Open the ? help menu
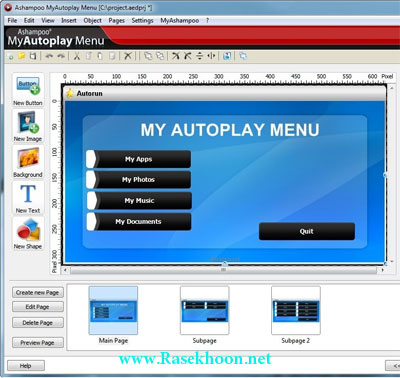This screenshot has height=378, width=400. click(207, 21)
